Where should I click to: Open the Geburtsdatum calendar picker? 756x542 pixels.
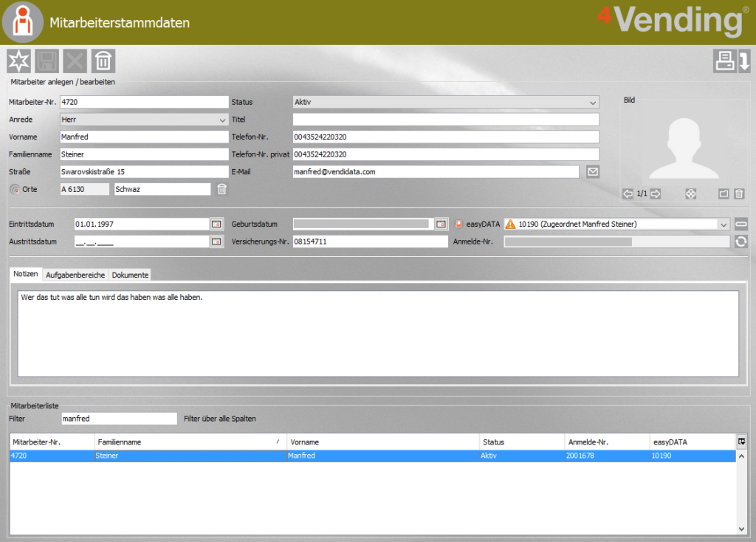click(441, 224)
